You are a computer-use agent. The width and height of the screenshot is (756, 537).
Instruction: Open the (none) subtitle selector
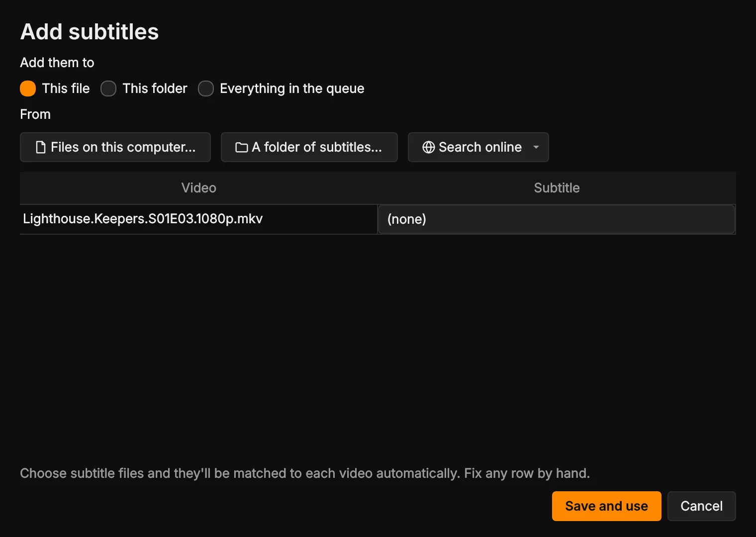(557, 219)
